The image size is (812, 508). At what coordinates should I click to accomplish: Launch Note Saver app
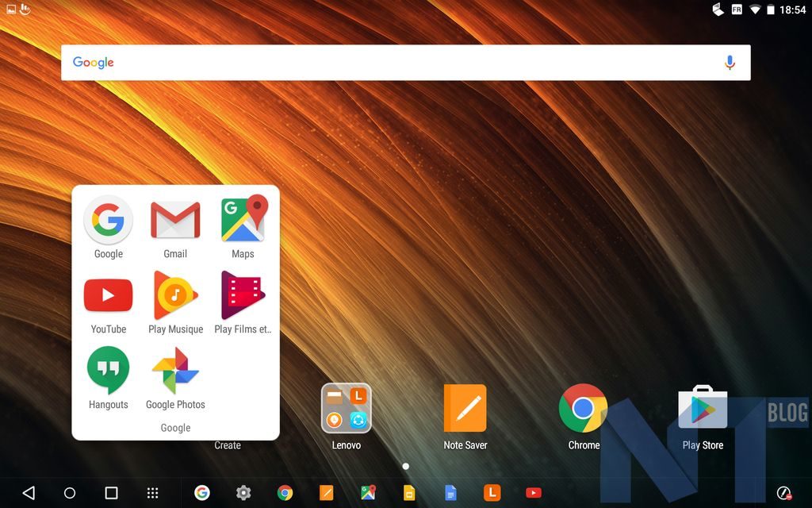465,409
